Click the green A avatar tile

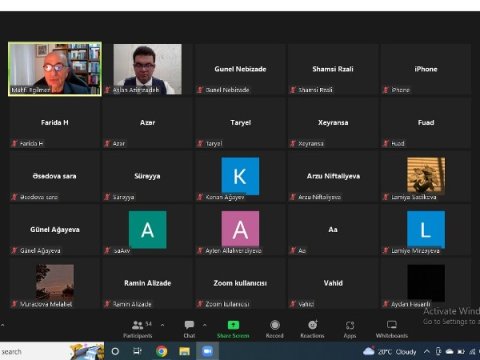[148, 229]
